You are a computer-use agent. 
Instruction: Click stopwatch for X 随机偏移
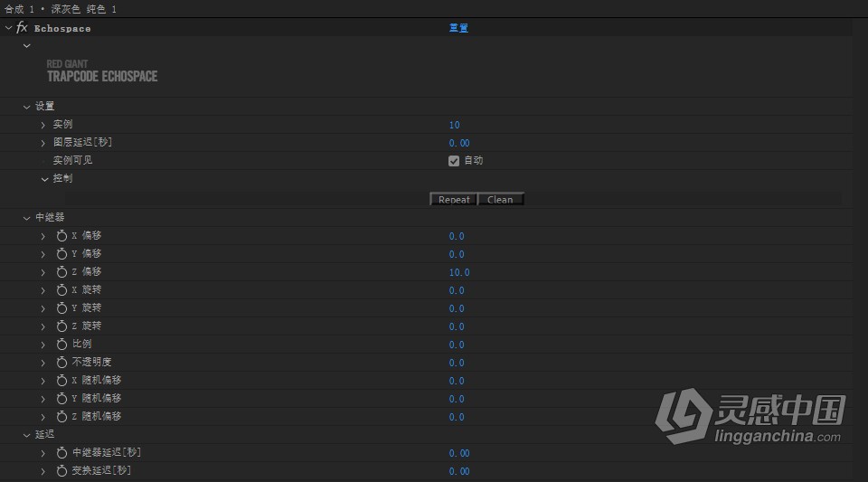[61, 381]
